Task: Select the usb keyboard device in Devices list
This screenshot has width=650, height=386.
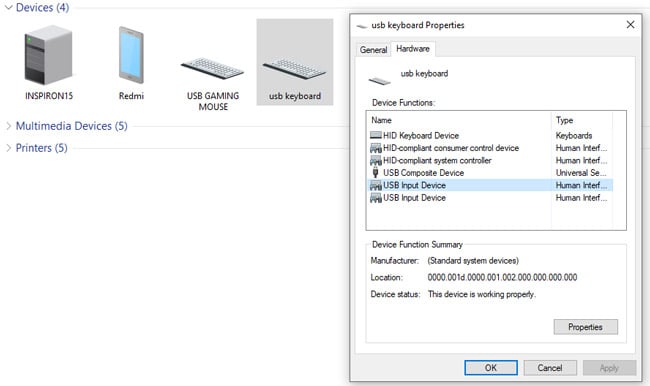Action: click(295, 62)
